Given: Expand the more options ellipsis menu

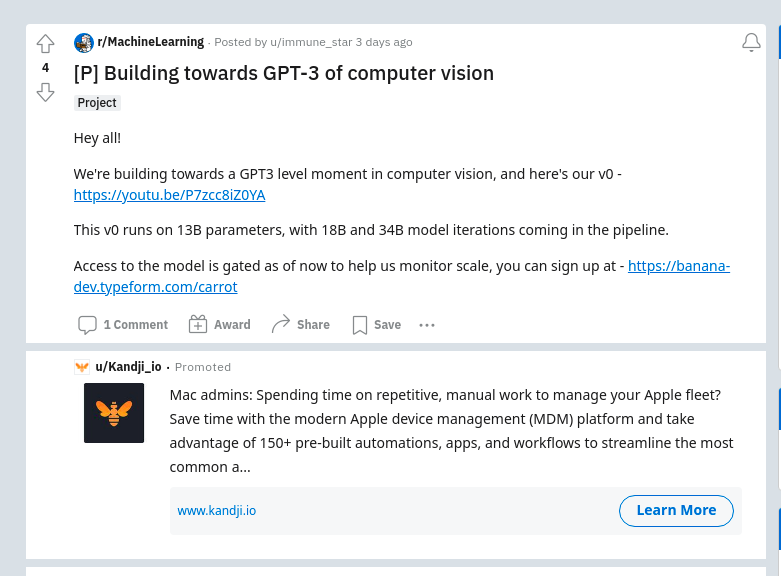Looking at the screenshot, I should point(427,324).
